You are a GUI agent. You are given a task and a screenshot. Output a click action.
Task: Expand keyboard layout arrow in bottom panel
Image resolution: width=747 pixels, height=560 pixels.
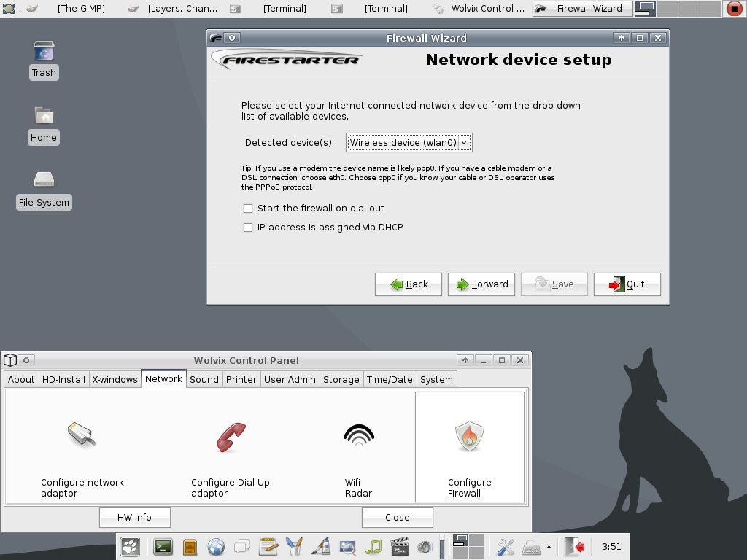click(549, 547)
